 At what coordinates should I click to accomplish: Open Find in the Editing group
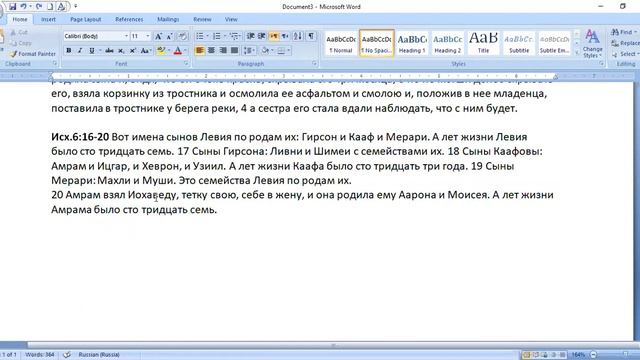[x=624, y=32]
